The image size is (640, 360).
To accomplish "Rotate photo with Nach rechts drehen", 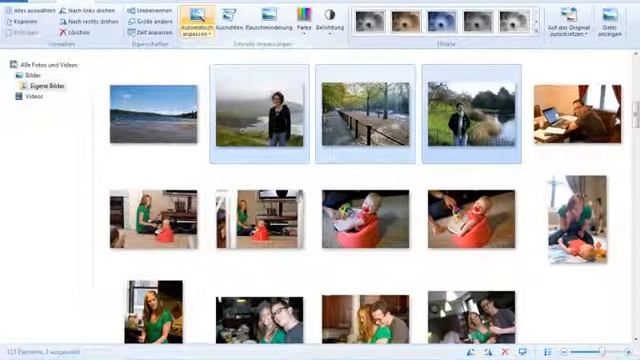I will pos(89,21).
